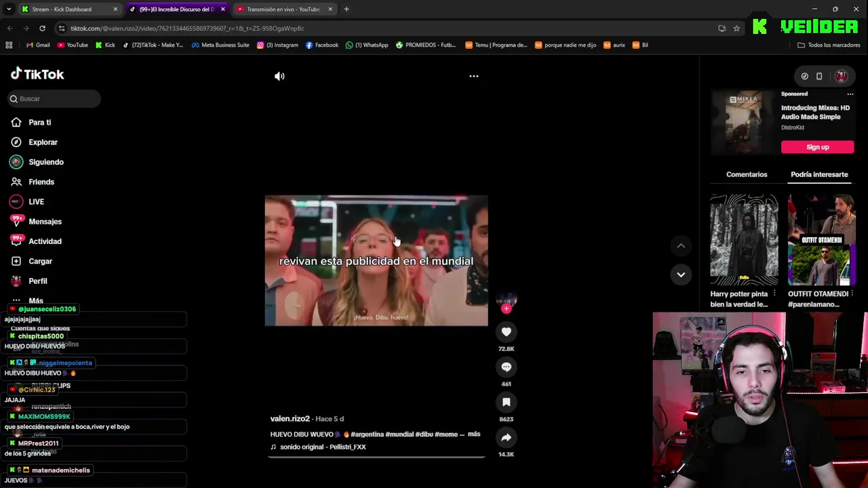868x488 pixels.
Task: Bookmark this page with star icon
Action: pyautogui.click(x=736, y=28)
